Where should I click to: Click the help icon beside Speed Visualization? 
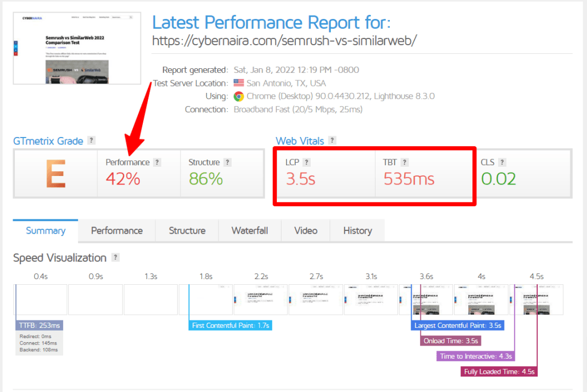coord(116,257)
